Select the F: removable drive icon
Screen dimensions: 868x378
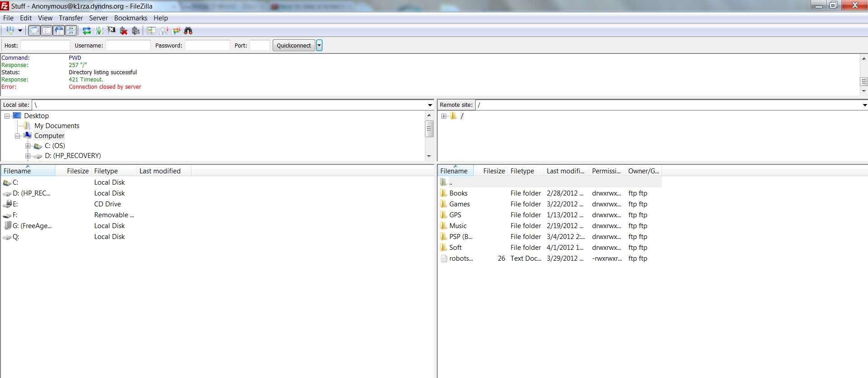click(x=7, y=215)
